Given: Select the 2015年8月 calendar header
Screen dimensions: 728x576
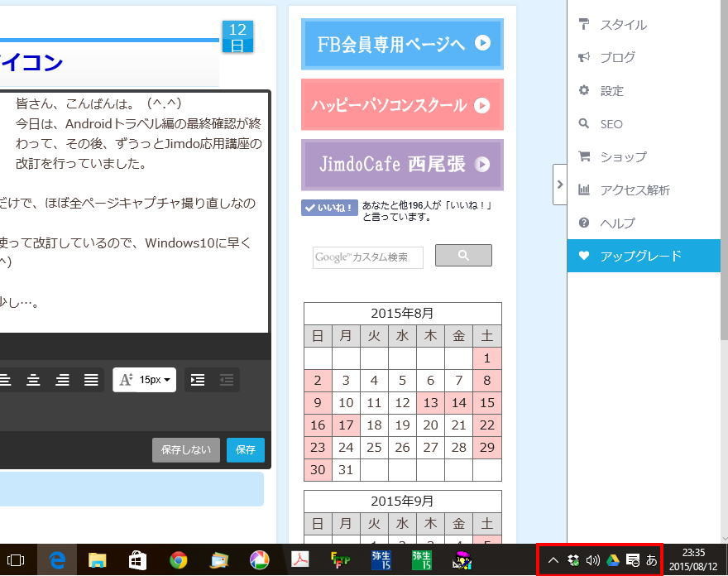Looking at the screenshot, I should (x=403, y=314).
